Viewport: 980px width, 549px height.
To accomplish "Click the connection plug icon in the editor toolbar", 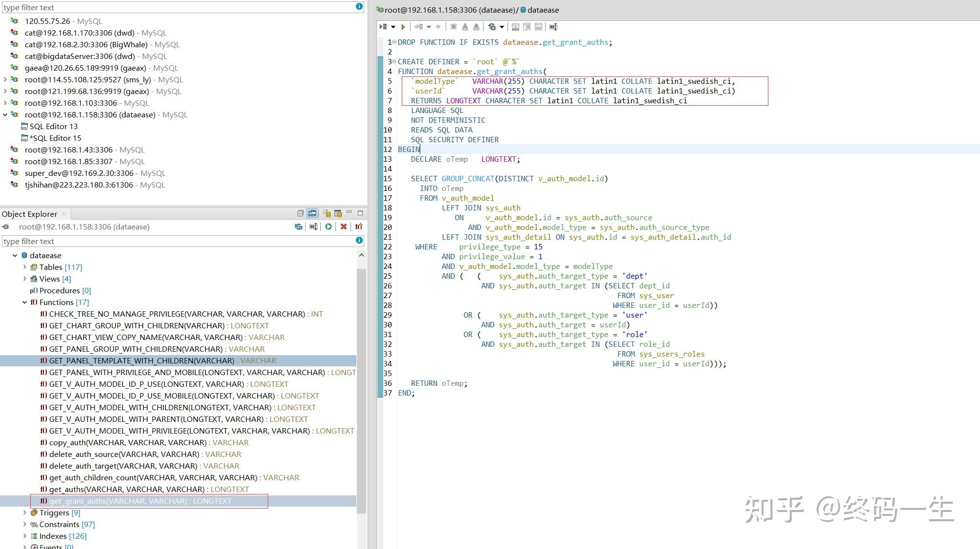I will click(x=492, y=27).
